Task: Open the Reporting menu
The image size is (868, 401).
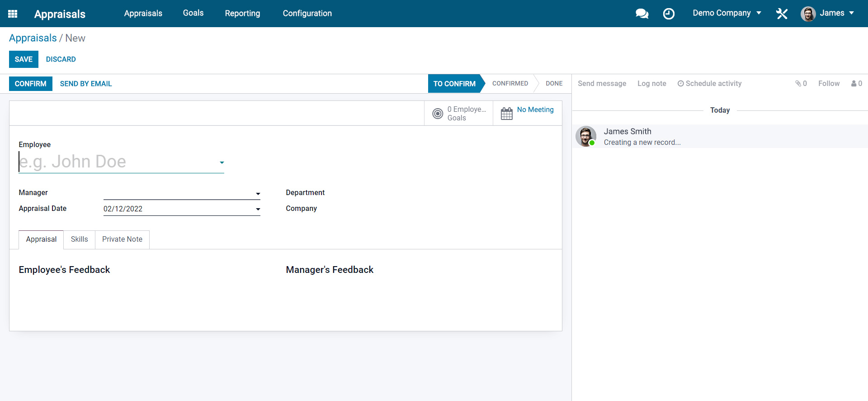Action: pos(242,14)
